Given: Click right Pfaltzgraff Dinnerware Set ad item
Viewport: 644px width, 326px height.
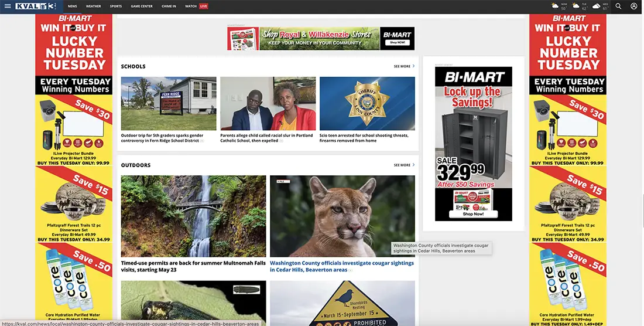Looking at the screenshot, I should click(568, 204).
